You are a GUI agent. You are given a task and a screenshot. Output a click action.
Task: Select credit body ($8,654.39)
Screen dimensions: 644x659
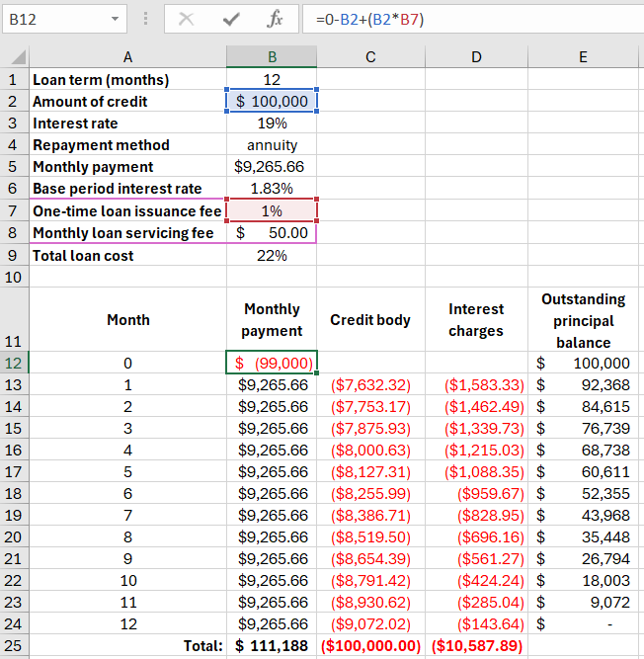(370, 558)
